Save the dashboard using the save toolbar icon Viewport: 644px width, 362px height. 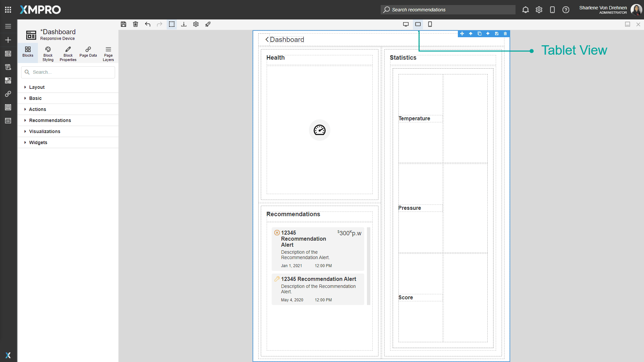point(123,24)
